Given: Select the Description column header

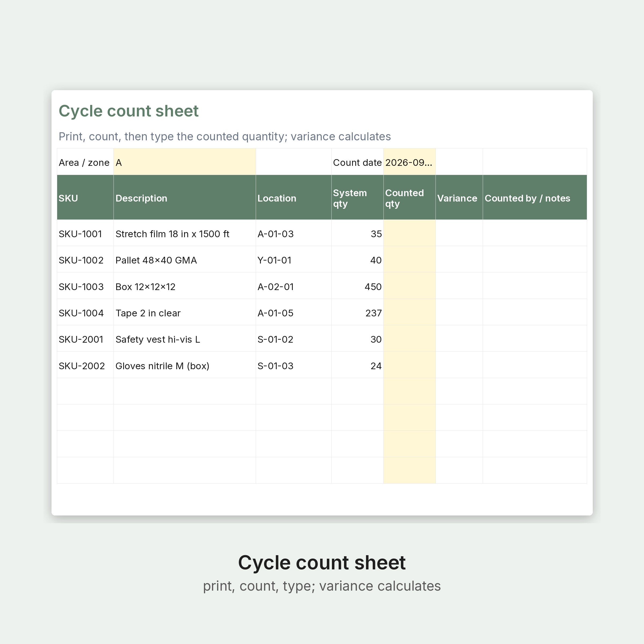Looking at the screenshot, I should [x=185, y=197].
